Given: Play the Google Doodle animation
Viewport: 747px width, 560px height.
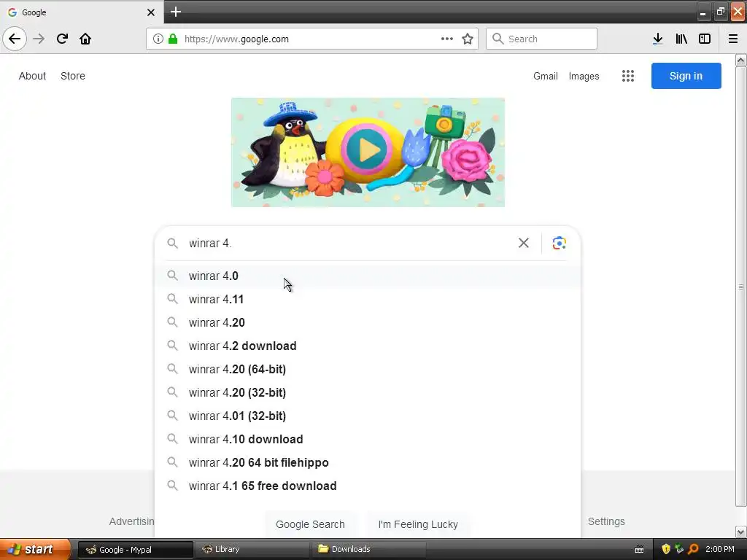Looking at the screenshot, I should click(x=366, y=150).
